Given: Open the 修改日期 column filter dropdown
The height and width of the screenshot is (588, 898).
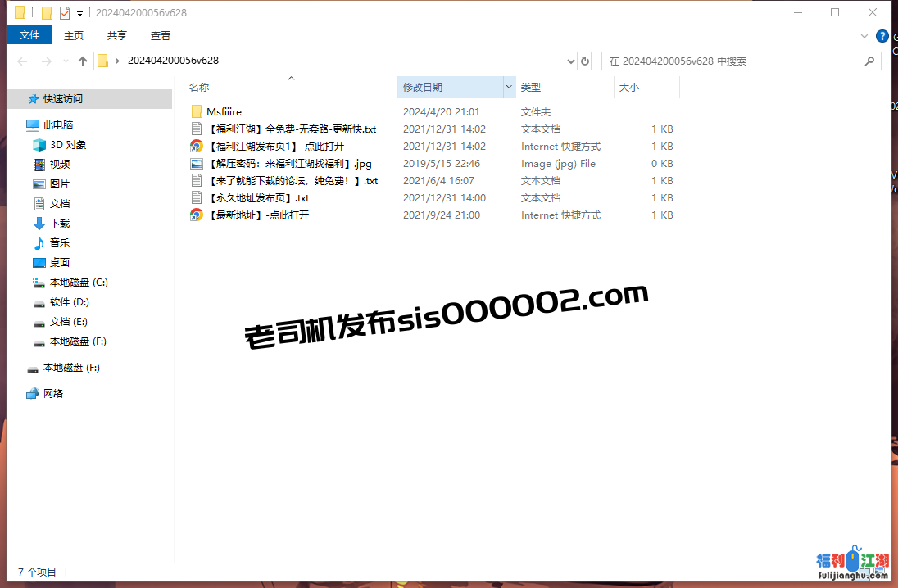Looking at the screenshot, I should click(x=509, y=87).
